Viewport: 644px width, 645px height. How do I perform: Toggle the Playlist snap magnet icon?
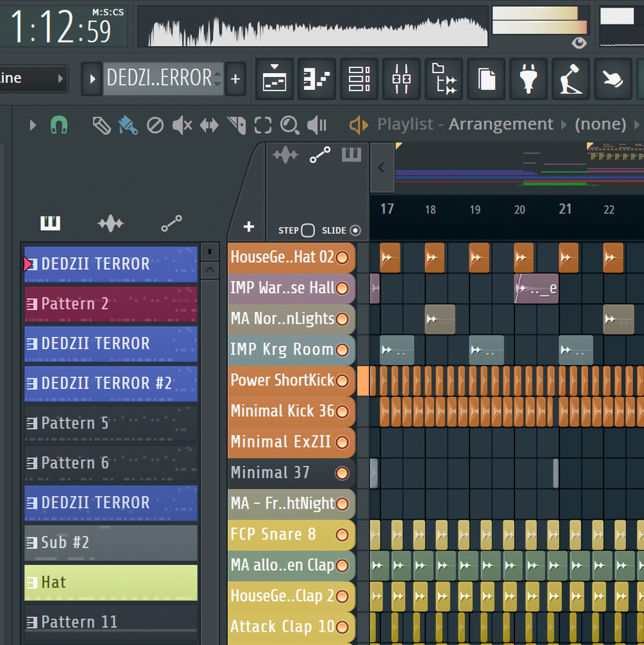[x=59, y=125]
